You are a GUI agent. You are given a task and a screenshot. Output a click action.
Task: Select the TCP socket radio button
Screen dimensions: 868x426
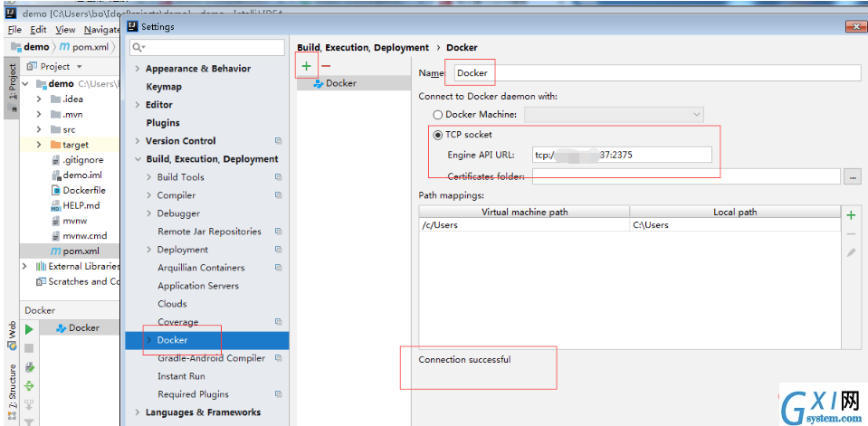pos(438,135)
